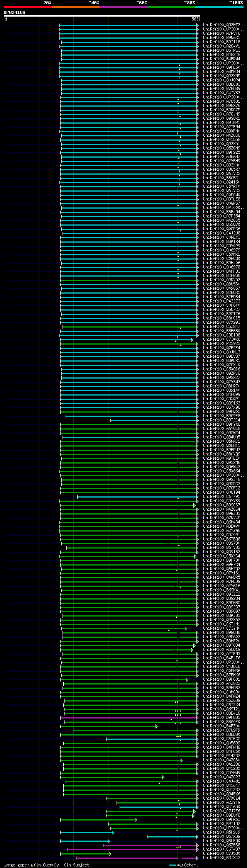Click the red ~20% identity legend bar

point(28,7)
